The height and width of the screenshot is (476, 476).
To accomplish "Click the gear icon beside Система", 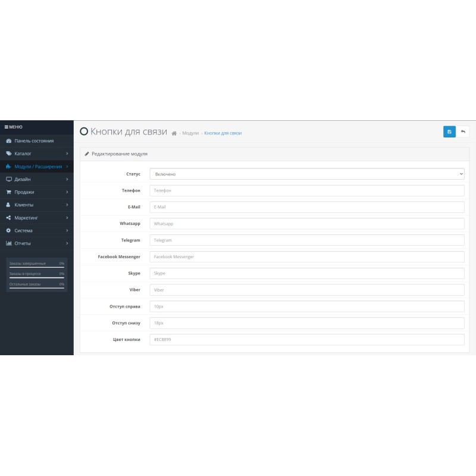I will click(8, 230).
